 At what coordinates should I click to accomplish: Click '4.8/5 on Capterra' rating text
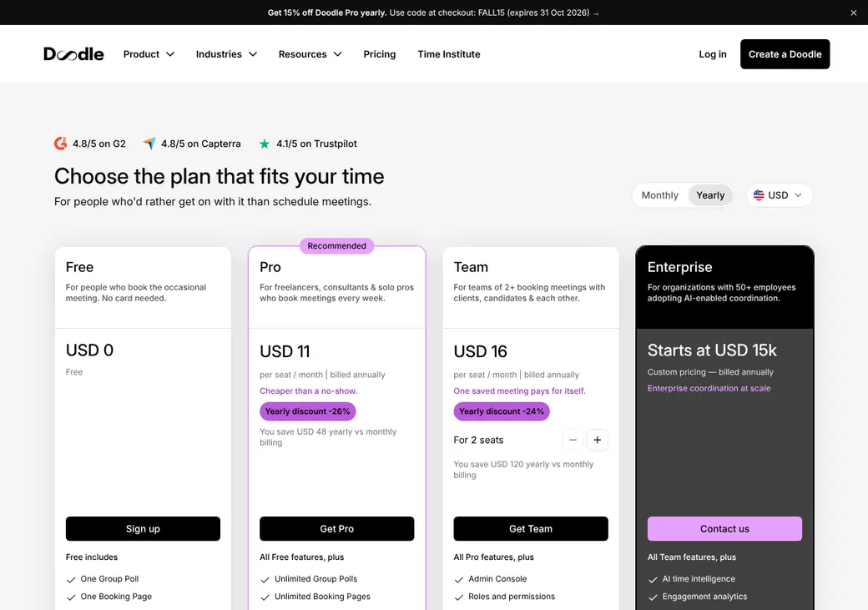click(x=201, y=144)
